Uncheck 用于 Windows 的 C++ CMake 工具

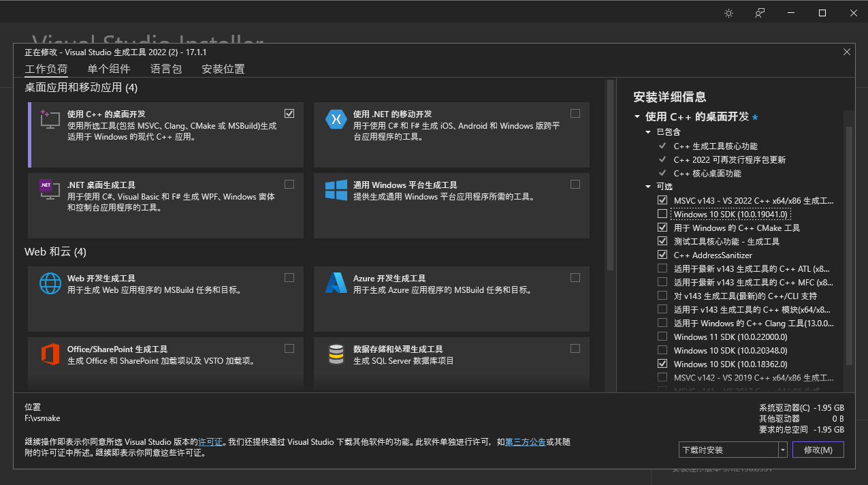point(662,228)
